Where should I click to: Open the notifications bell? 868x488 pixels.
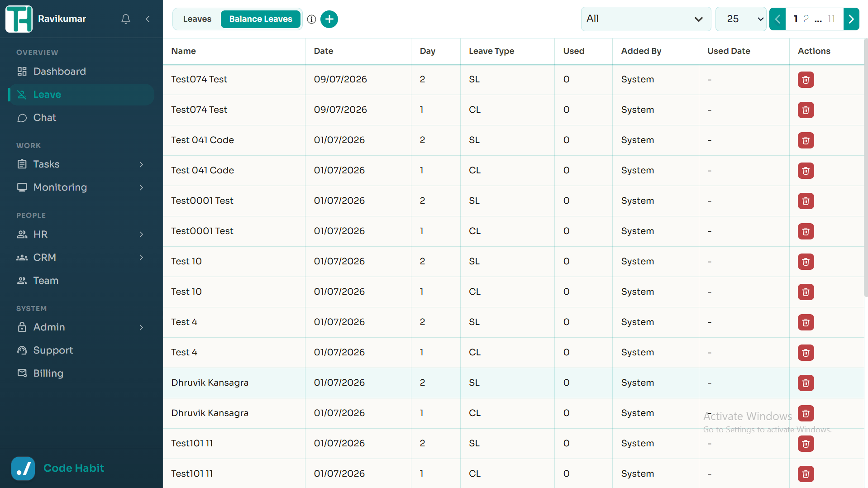pyautogui.click(x=126, y=19)
